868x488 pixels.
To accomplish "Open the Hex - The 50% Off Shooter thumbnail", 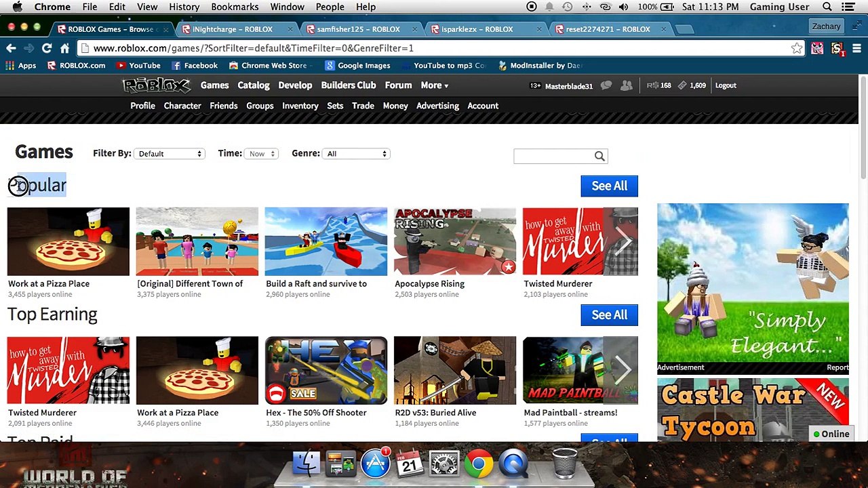I will (x=326, y=371).
